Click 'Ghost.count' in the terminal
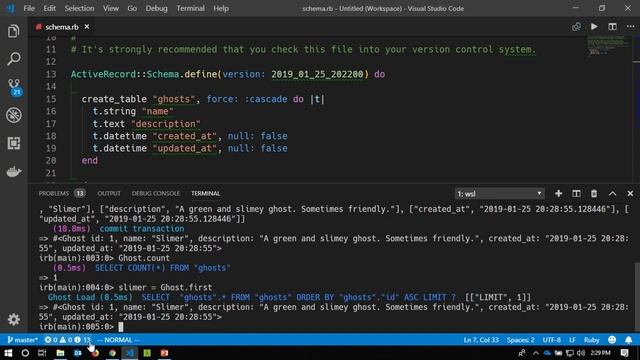 pyautogui.click(x=144, y=258)
